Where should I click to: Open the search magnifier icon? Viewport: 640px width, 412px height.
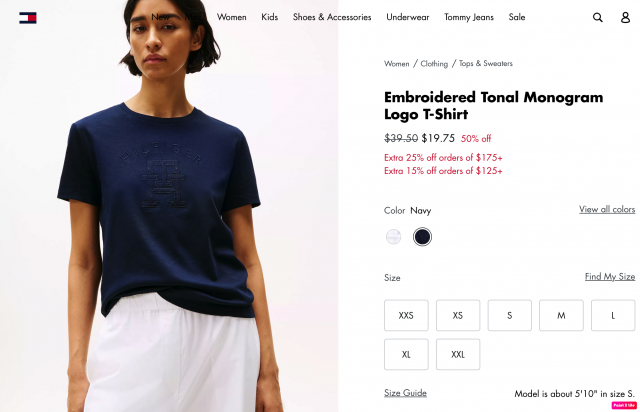598,17
